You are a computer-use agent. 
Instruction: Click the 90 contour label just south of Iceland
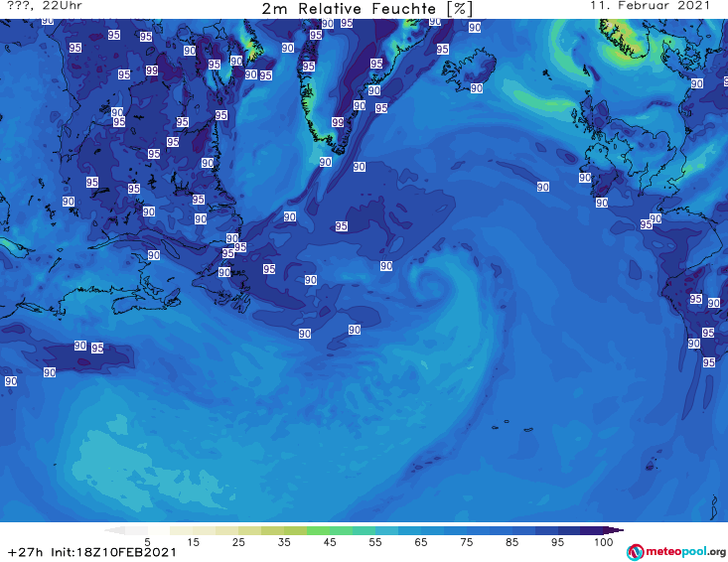pyautogui.click(x=477, y=88)
